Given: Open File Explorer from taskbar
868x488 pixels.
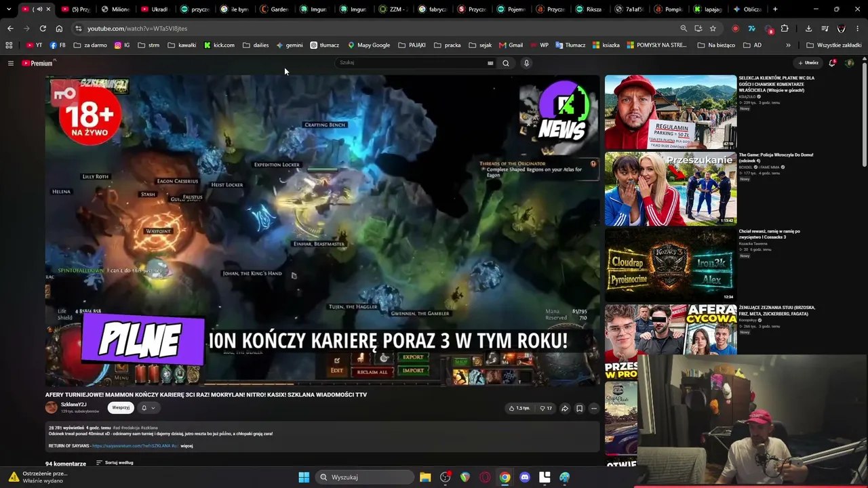Looking at the screenshot, I should [425, 477].
